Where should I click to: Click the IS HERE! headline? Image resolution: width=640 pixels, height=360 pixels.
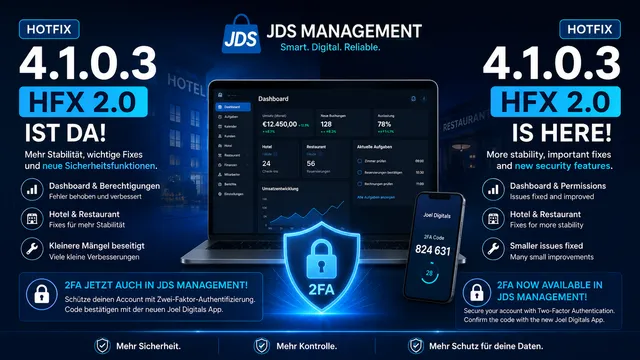click(x=562, y=133)
